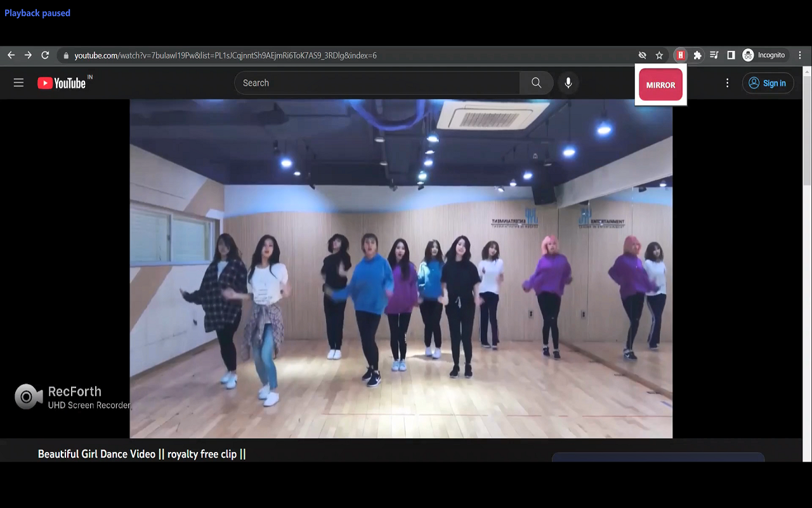Open the kebab menu next to Sign in

727,83
